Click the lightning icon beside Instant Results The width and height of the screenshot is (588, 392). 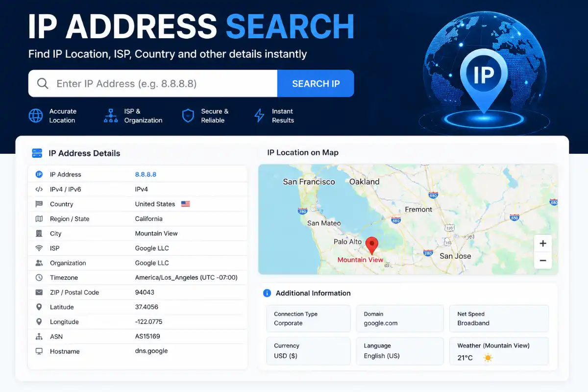click(259, 116)
